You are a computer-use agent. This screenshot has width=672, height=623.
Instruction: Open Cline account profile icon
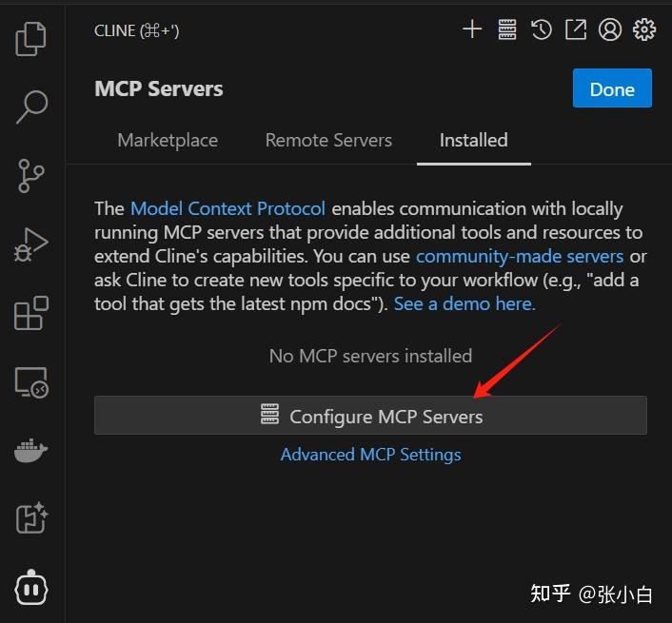[610, 29]
